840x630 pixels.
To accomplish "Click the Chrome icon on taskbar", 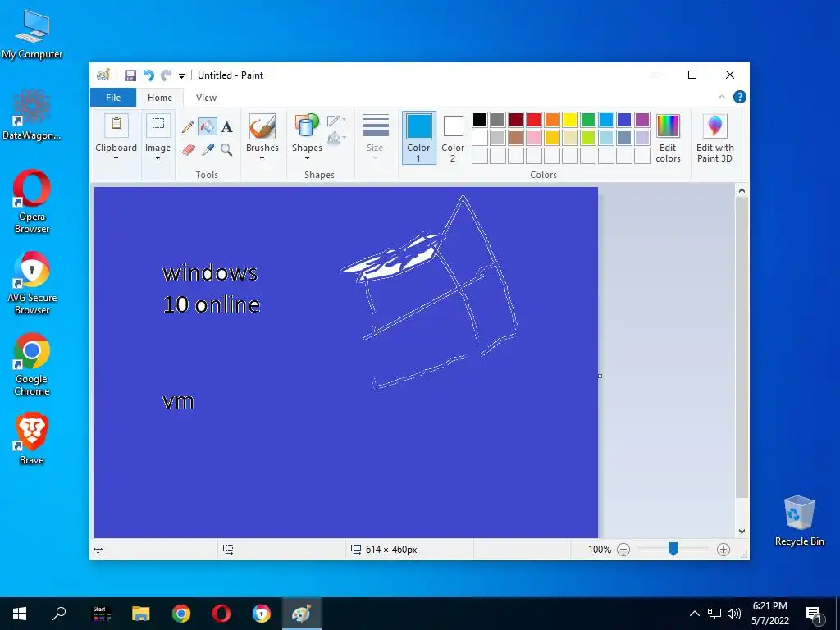I will 181,614.
